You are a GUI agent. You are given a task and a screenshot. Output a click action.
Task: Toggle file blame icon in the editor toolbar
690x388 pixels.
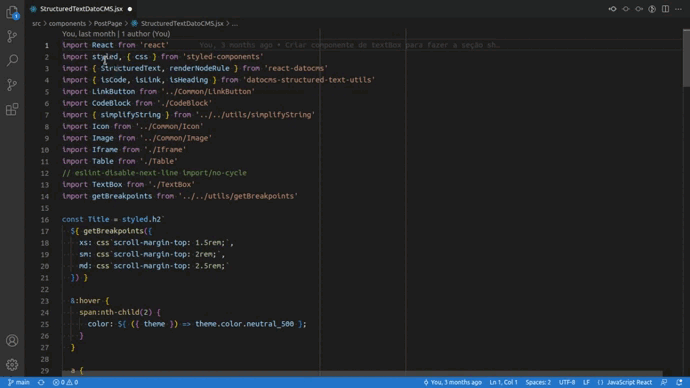(x=652, y=9)
